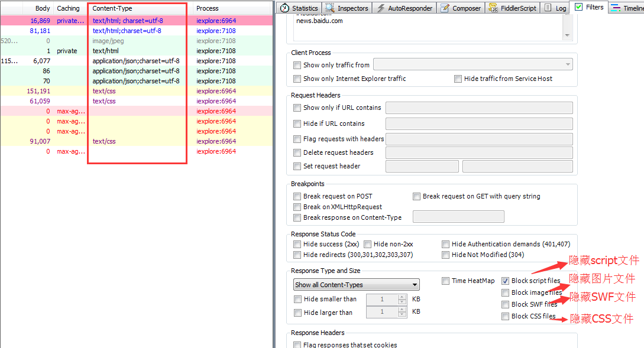The image size is (644, 348).
Task: Check Hide smaller than
Action: pos(298,300)
